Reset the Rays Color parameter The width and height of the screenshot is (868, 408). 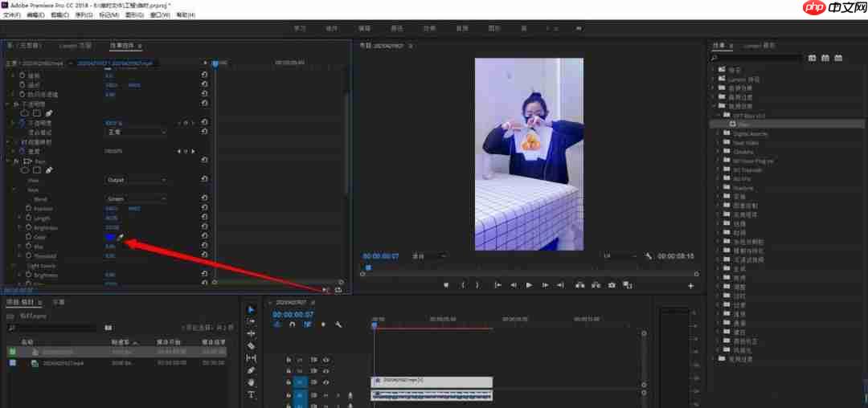(204, 237)
